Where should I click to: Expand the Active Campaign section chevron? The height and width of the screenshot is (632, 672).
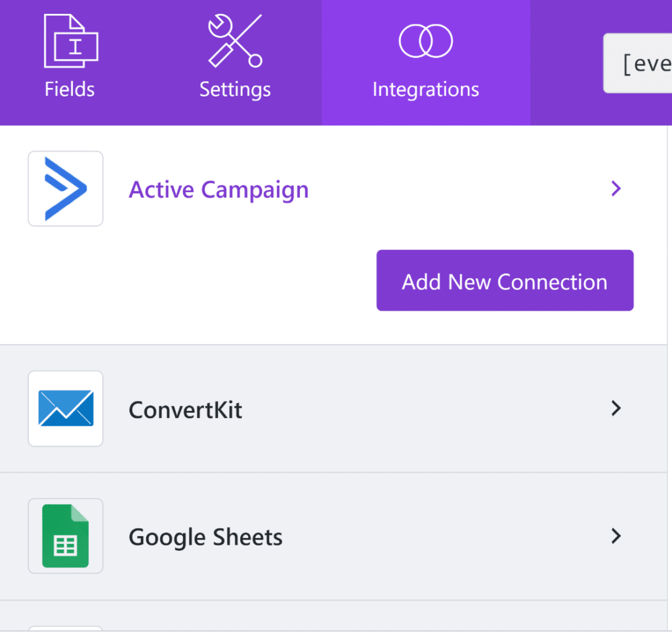pyautogui.click(x=616, y=188)
